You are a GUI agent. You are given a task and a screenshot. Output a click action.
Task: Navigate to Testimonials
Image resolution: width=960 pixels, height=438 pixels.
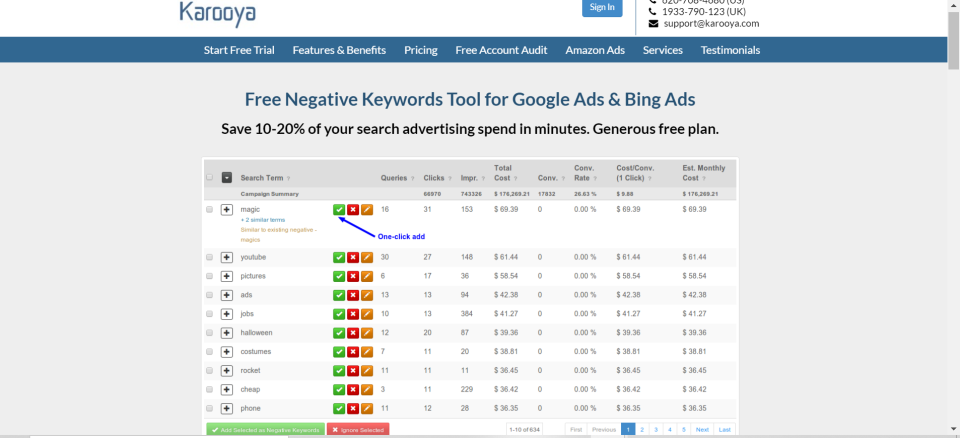point(730,50)
